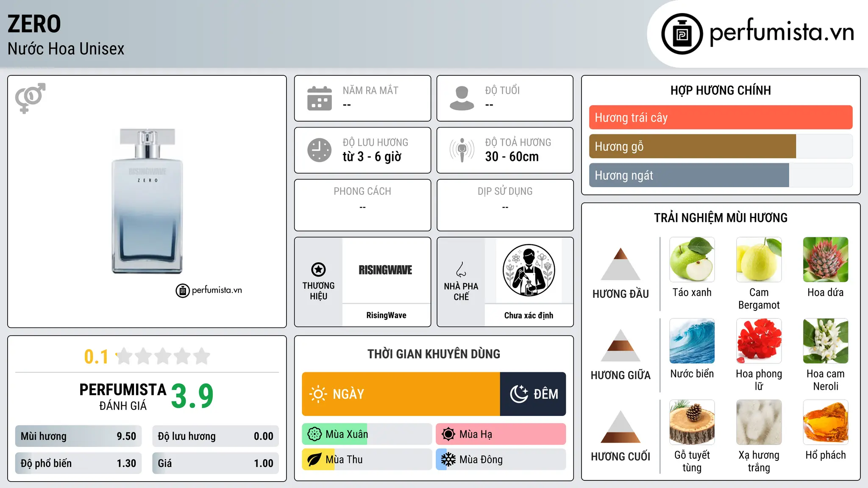This screenshot has height=488, width=868.
Task: Click the Nước Hoa Unisex subtitle
Action: click(66, 49)
